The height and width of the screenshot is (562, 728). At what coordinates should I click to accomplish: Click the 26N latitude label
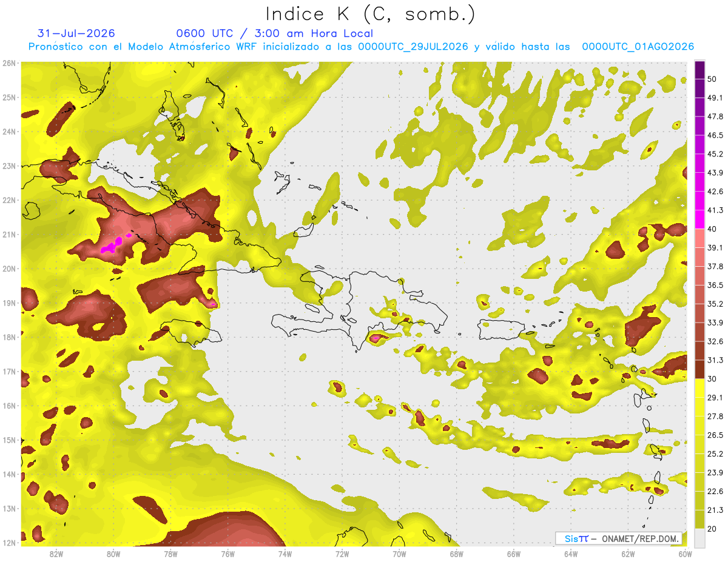point(9,63)
